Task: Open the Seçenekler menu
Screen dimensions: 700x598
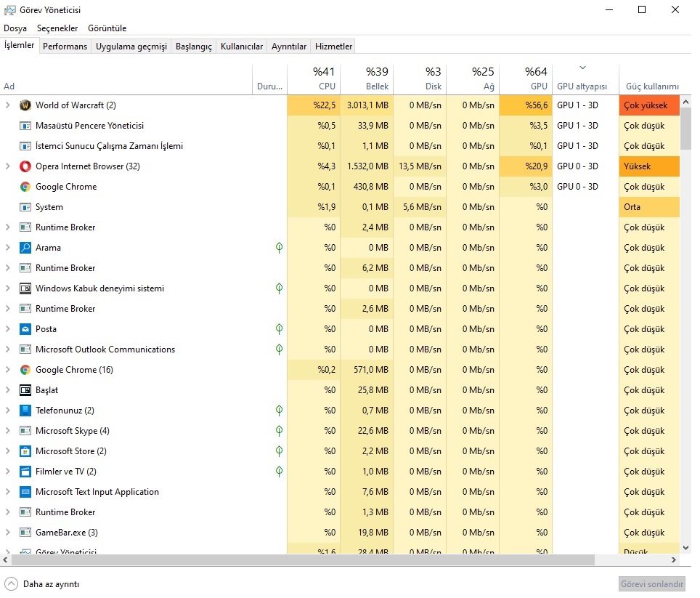Action: tap(57, 28)
